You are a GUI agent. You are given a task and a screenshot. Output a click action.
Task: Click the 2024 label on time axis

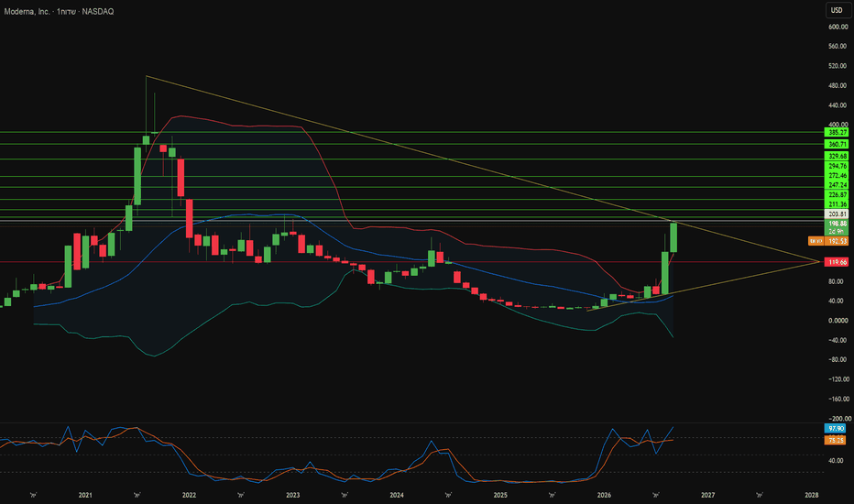[x=397, y=495]
